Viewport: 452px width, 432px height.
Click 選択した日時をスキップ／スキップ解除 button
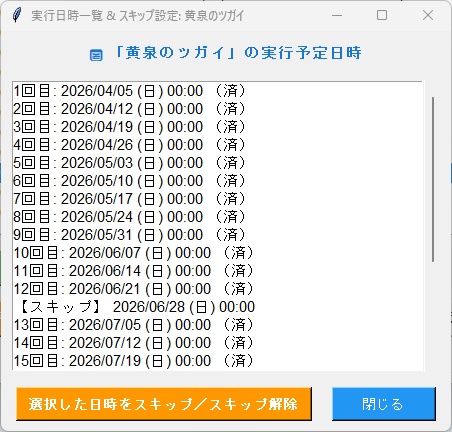(164, 404)
